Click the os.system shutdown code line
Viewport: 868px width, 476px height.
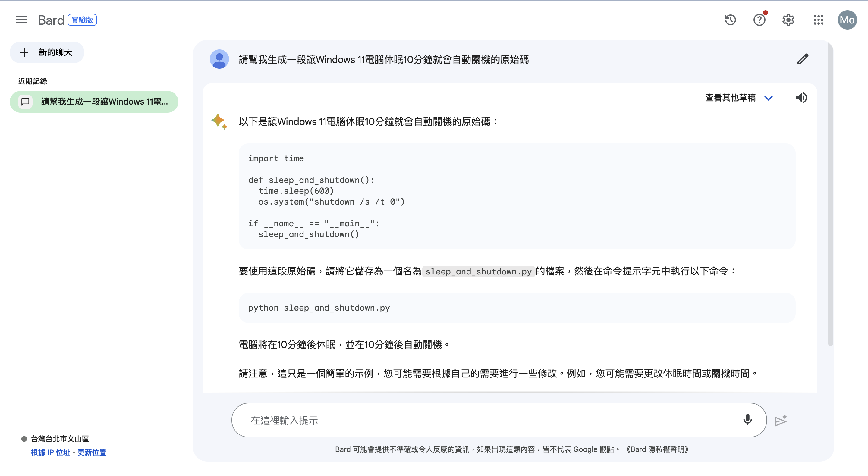click(332, 202)
